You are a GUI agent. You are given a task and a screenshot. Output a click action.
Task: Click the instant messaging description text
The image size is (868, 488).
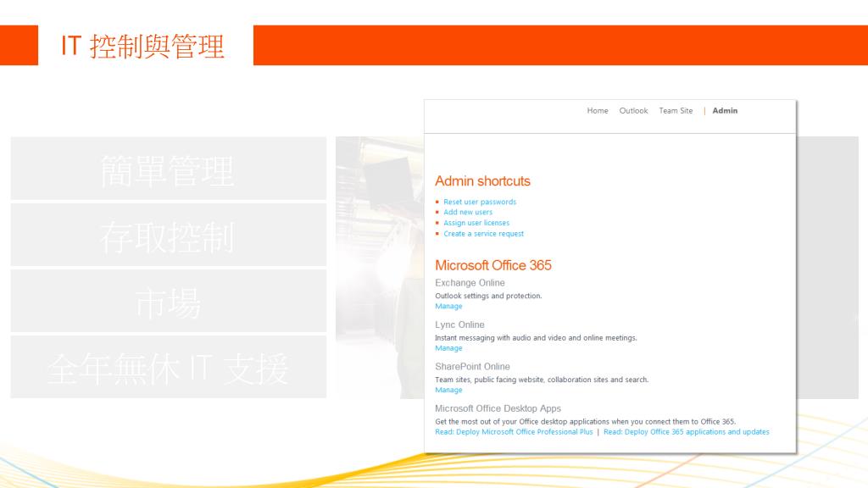coord(536,338)
